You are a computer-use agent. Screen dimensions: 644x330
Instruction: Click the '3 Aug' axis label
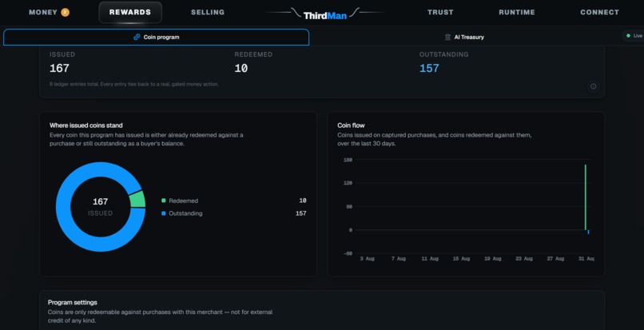367,259
